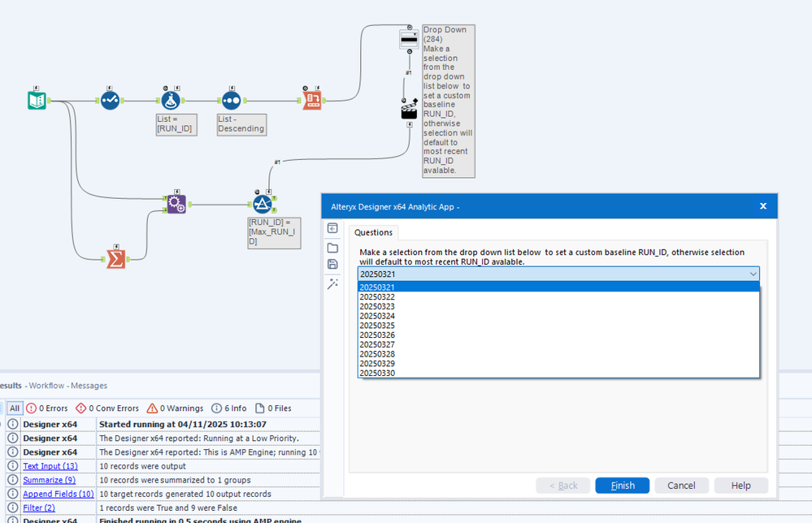Screen dimensions: 812x523
Task: Click the orange Cross Tab tool
Action: (312, 101)
